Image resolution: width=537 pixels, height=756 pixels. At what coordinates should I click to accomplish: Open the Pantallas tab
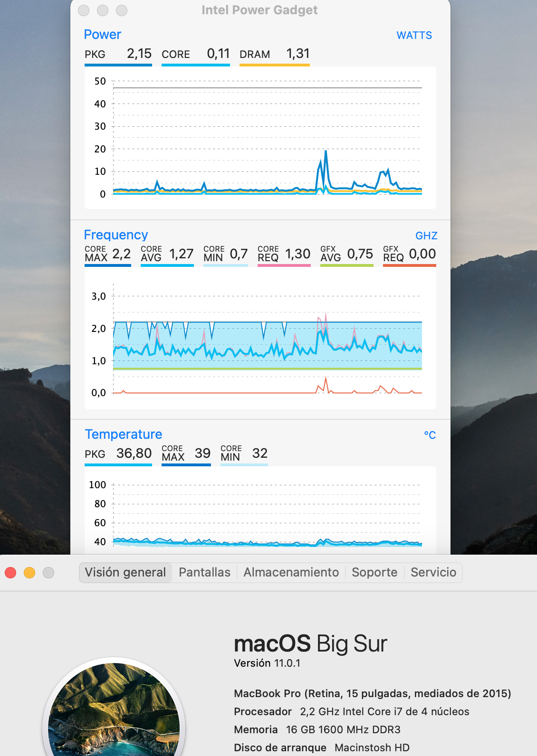(x=204, y=572)
